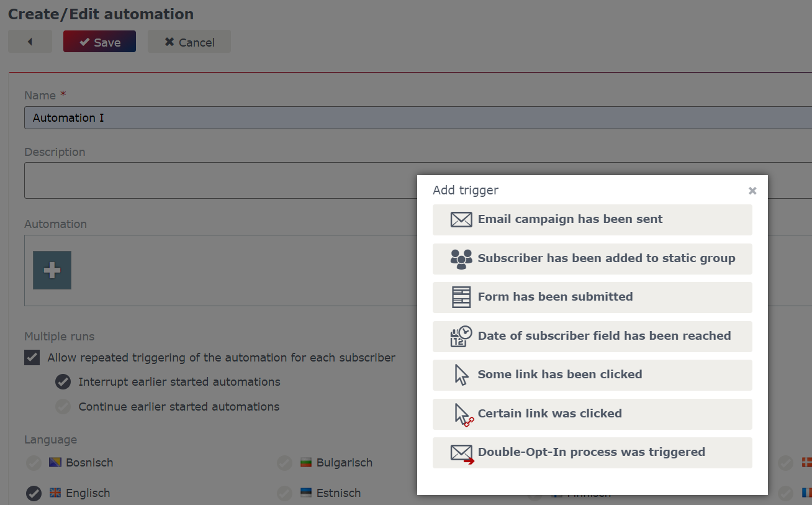
Task: Click the Bosnian flag icon
Action: (55, 463)
